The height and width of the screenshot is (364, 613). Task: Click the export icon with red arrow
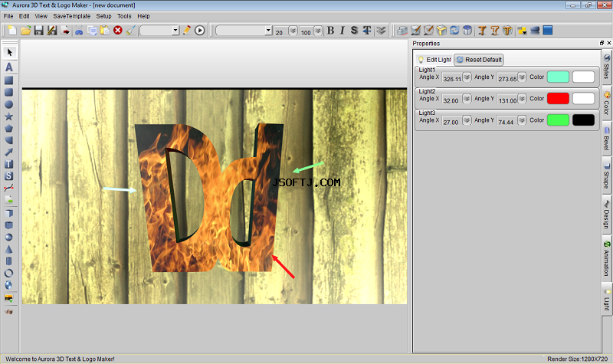[x=66, y=30]
